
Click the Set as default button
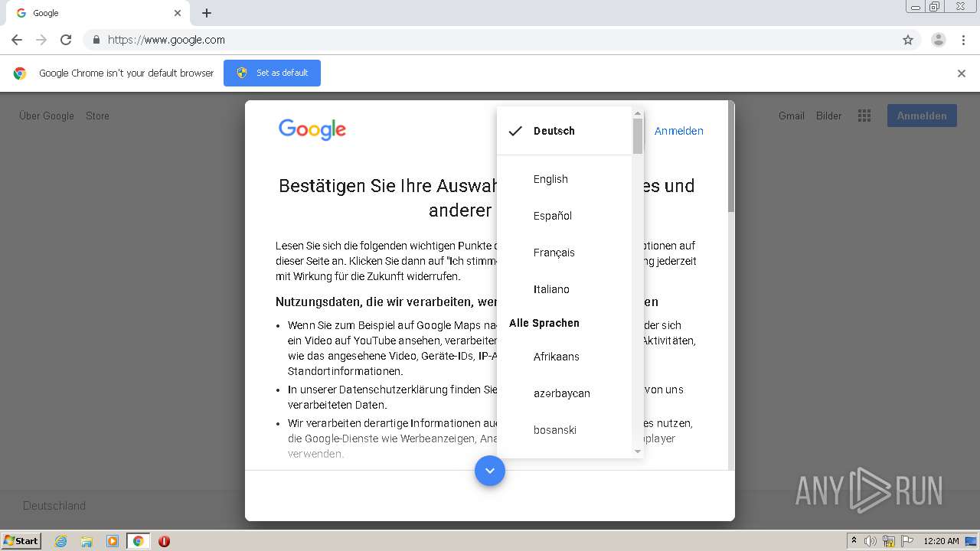[272, 73]
